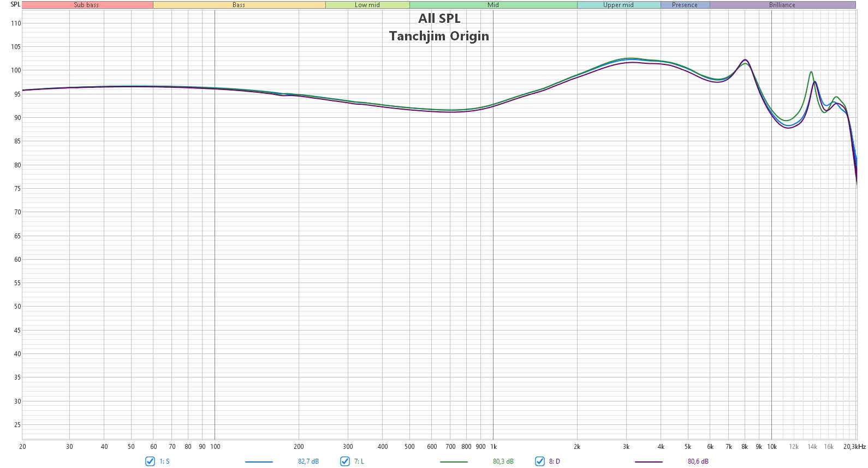Select the "7: L" legend label
The image size is (868, 468).
359,461
